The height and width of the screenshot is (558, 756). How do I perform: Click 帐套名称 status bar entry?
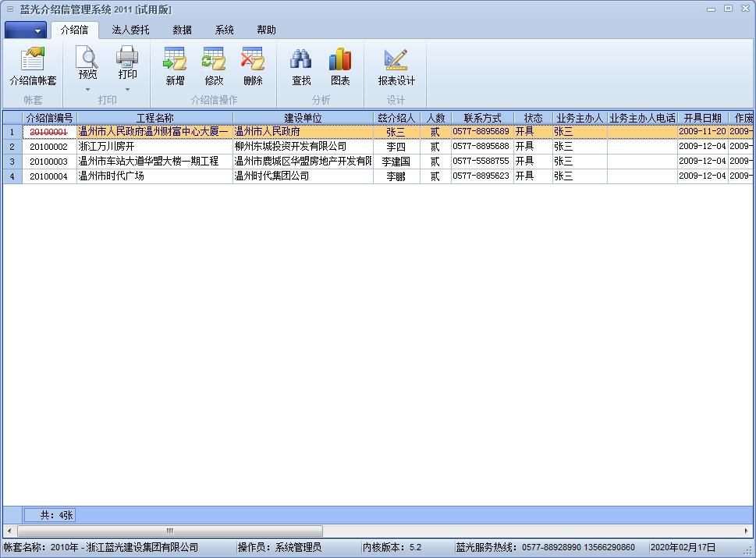pos(101,547)
